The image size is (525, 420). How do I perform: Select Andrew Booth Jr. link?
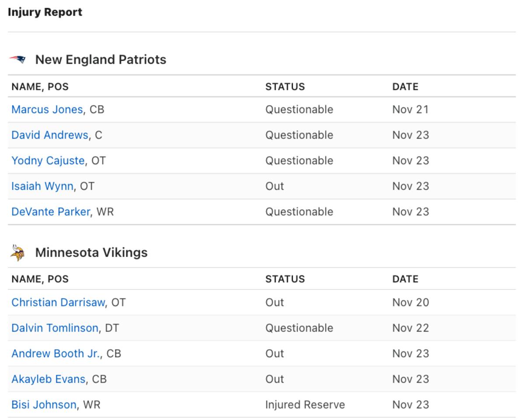pos(56,354)
